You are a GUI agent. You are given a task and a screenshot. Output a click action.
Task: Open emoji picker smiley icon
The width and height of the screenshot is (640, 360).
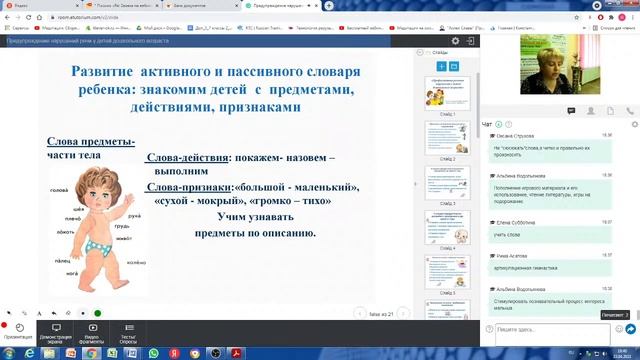[x=619, y=329]
